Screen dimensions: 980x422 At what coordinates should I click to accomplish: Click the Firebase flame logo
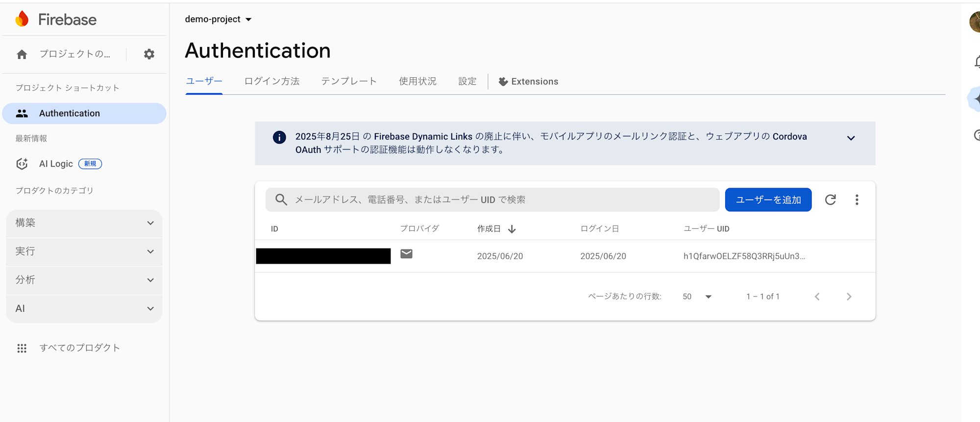(22, 19)
